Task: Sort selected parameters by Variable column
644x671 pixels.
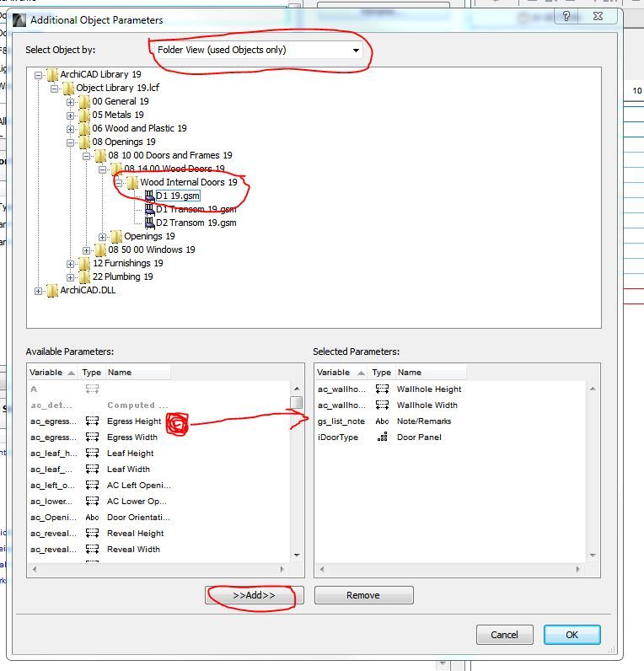Action: (x=341, y=373)
